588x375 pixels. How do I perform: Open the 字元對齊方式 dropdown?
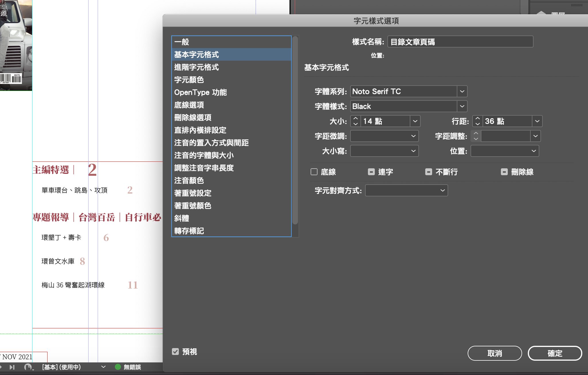(442, 190)
